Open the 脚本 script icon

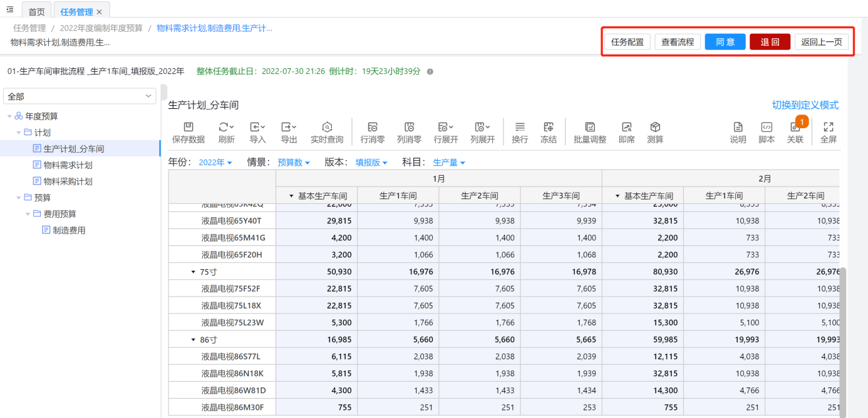tap(767, 133)
